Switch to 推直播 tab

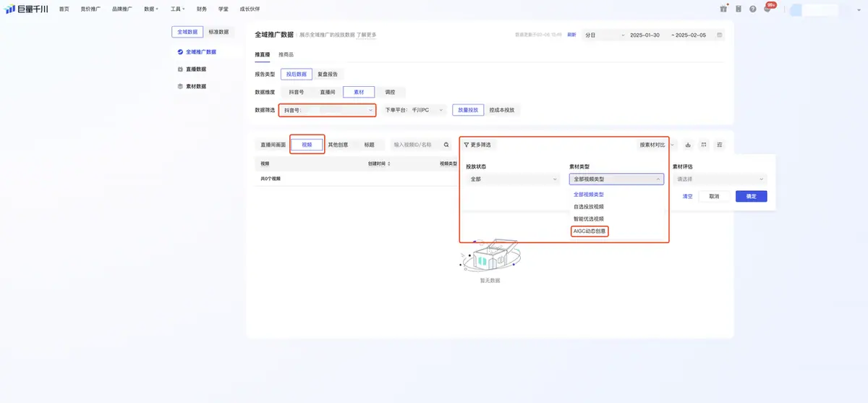(261, 55)
